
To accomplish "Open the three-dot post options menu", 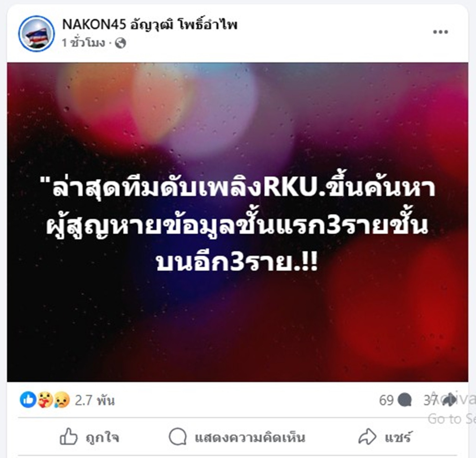I will (440, 32).
